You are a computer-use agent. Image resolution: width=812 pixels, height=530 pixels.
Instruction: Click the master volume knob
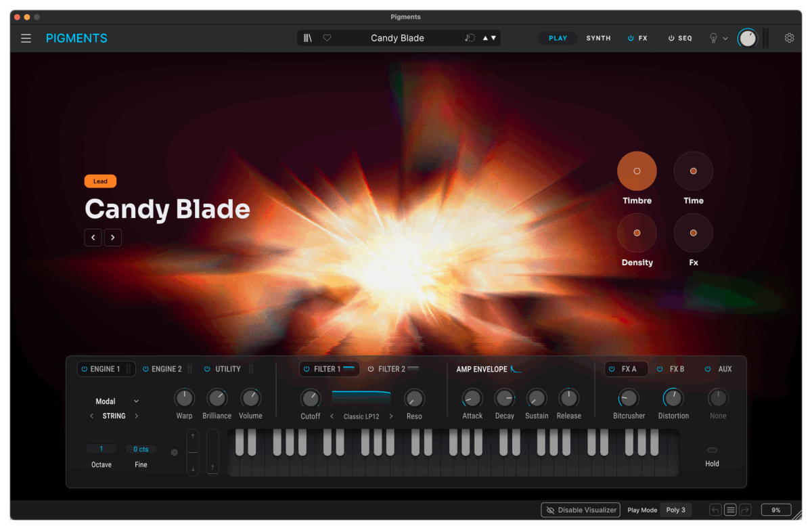click(747, 39)
